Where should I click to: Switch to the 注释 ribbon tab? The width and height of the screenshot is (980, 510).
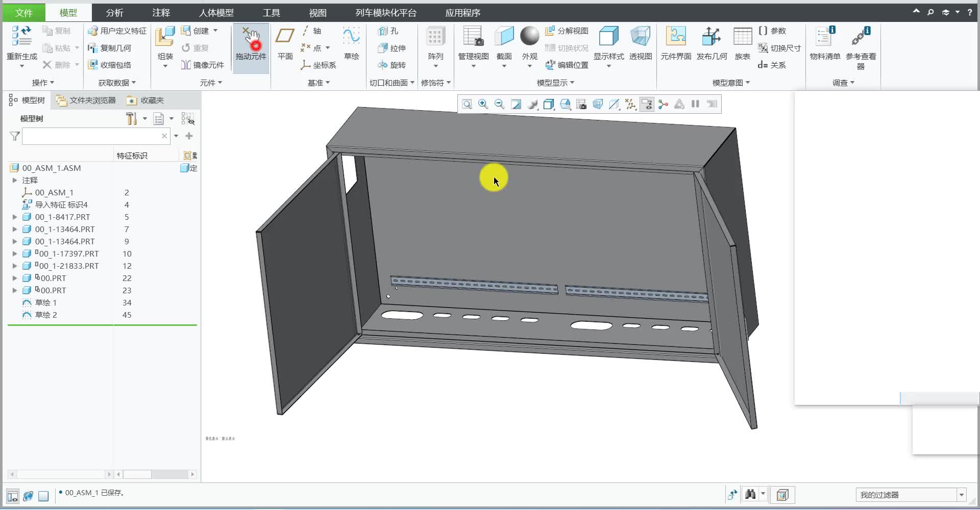click(161, 13)
